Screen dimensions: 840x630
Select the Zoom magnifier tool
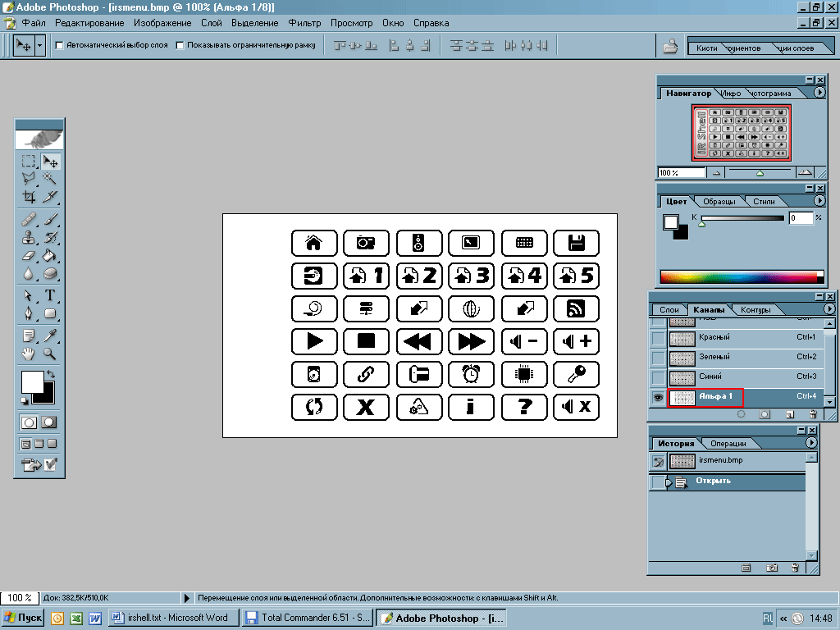point(50,354)
